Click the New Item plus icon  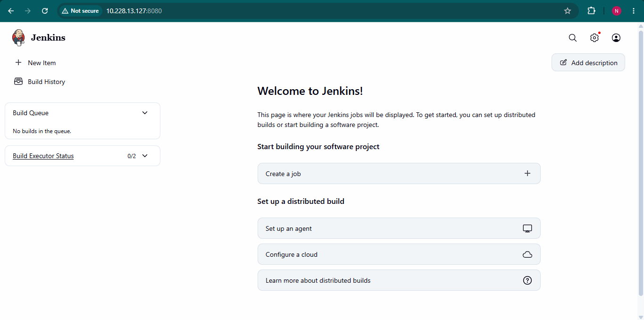[18, 62]
